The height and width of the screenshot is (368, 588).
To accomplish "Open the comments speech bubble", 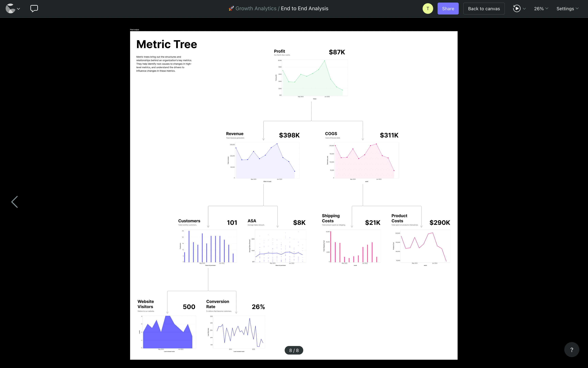I will tap(34, 9).
